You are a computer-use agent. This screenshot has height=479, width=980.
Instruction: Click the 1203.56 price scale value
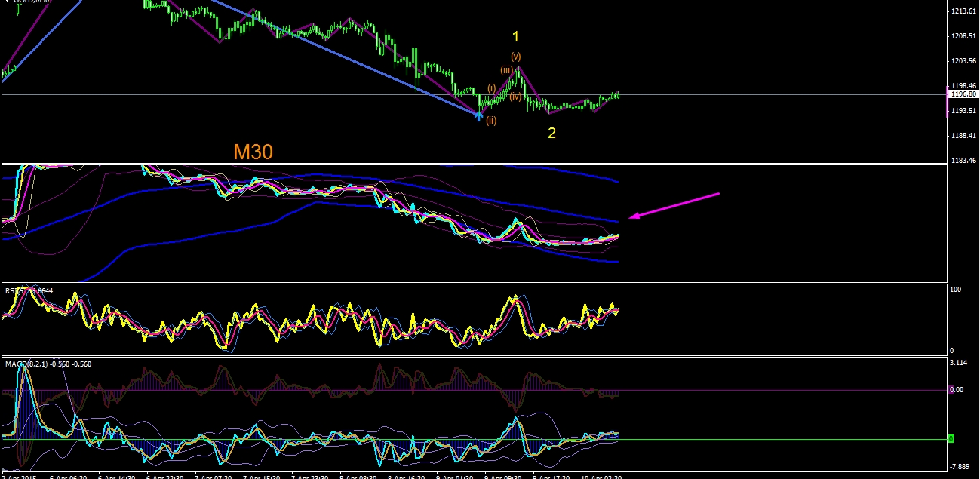[965, 61]
